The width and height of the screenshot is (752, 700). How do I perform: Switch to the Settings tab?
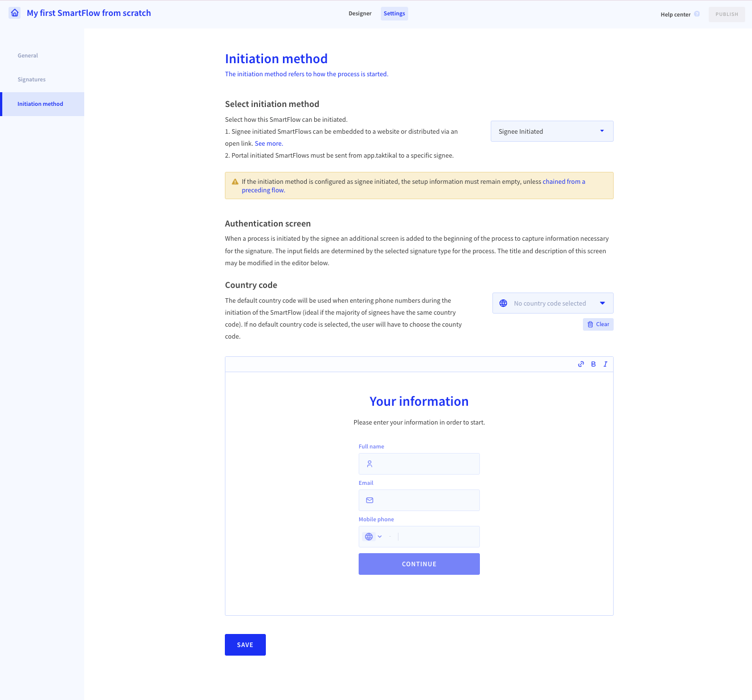395,14
